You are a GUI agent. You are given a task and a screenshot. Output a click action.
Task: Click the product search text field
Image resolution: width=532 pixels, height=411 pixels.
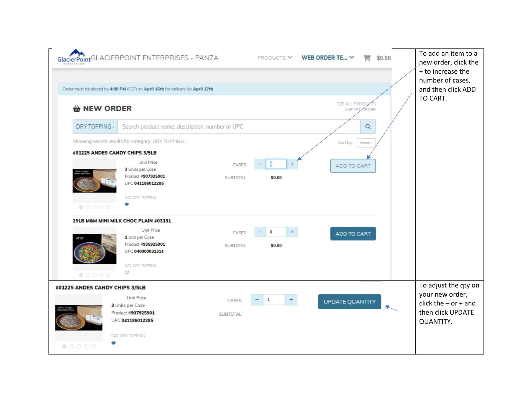coord(238,127)
